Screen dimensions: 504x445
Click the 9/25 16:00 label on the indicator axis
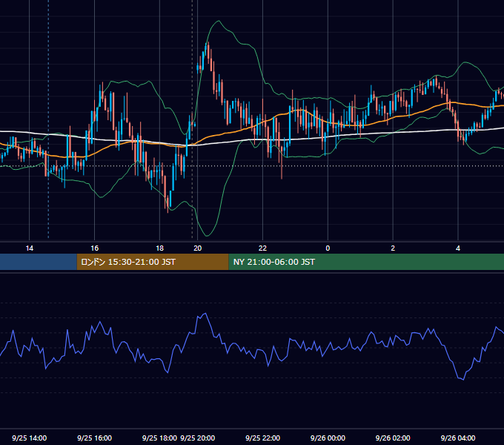point(95,438)
